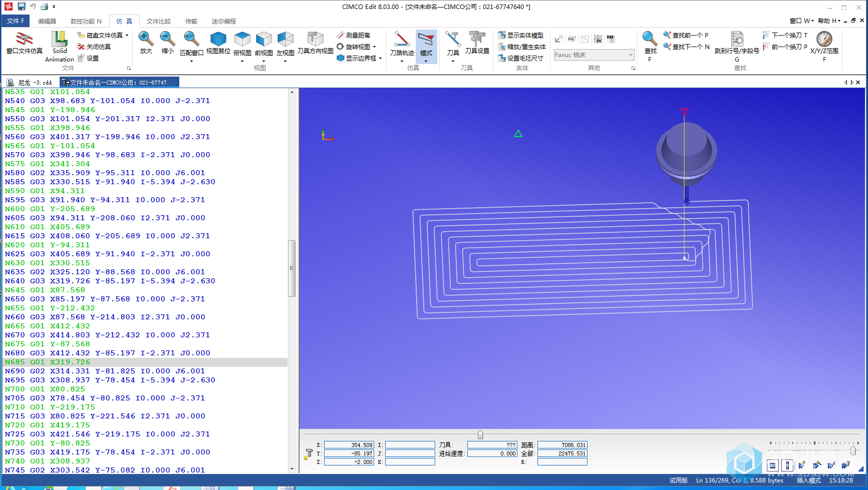Open 显示边界框 dropdown arrow

point(381,58)
